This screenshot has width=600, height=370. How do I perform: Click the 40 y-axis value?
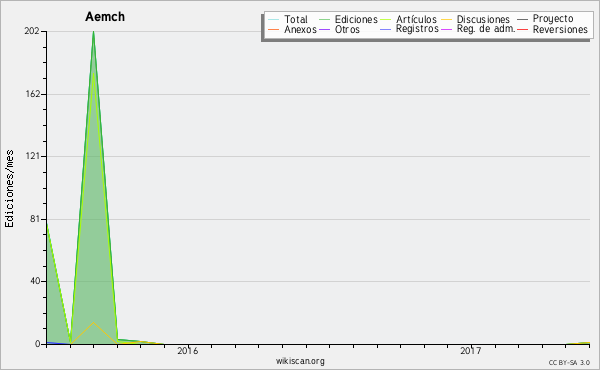click(35, 282)
